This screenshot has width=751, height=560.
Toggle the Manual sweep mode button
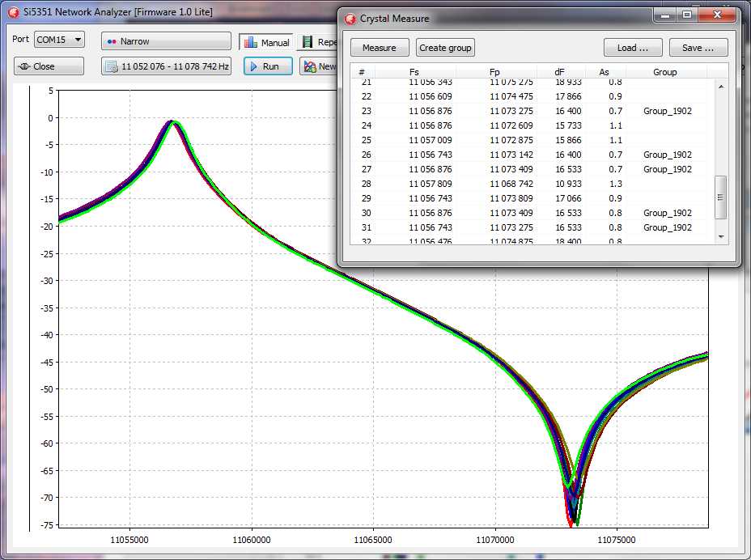tap(265, 42)
